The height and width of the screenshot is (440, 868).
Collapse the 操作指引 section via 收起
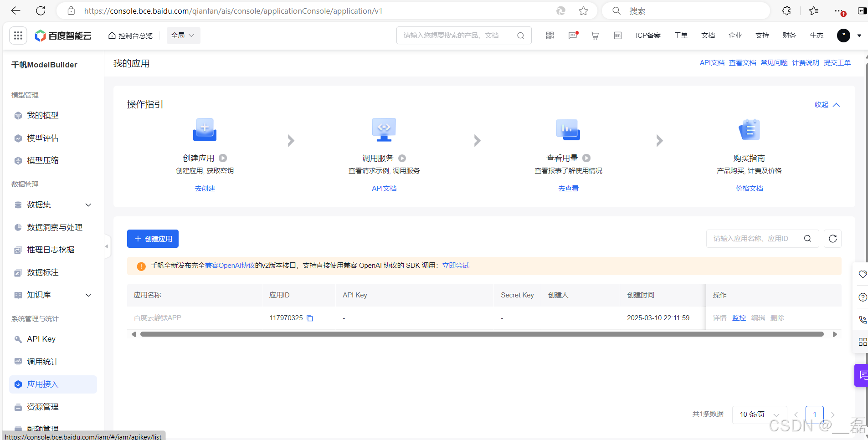[827, 105]
